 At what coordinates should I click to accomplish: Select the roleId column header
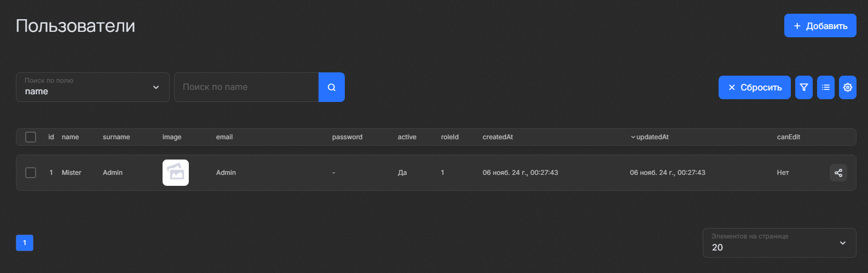point(449,137)
